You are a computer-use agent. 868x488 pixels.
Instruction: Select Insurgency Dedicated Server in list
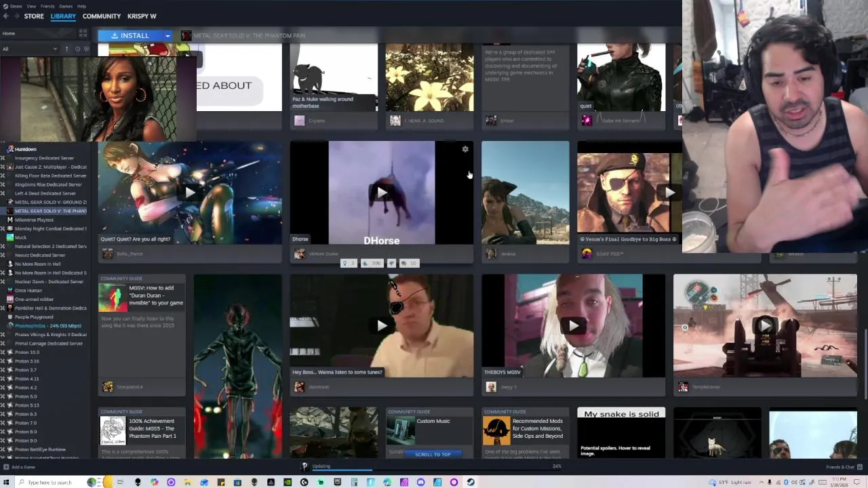click(x=45, y=158)
